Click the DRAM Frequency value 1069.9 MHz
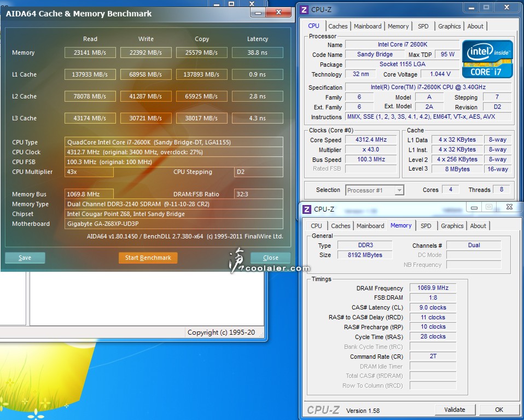The image size is (524, 420). pyautogui.click(x=433, y=288)
